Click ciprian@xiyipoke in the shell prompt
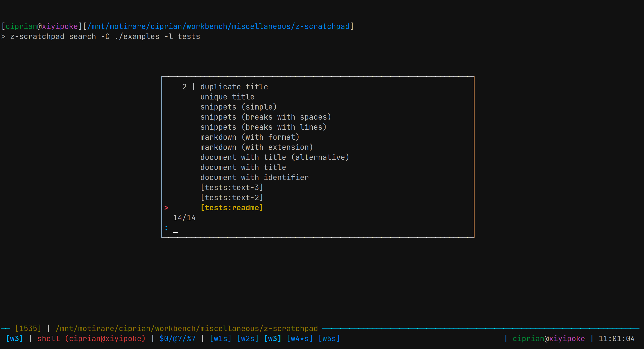The height and width of the screenshot is (349, 644). (42, 26)
